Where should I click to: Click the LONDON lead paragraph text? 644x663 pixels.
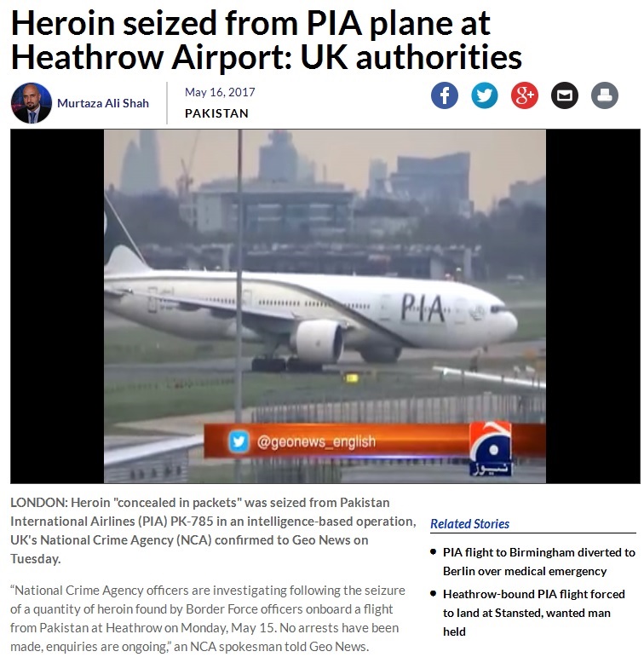214,531
